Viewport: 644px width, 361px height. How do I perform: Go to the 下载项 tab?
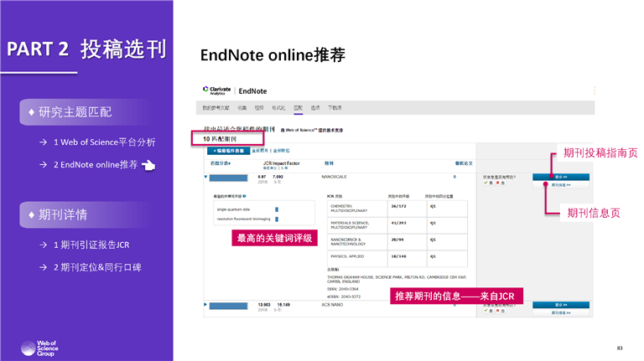click(x=335, y=108)
